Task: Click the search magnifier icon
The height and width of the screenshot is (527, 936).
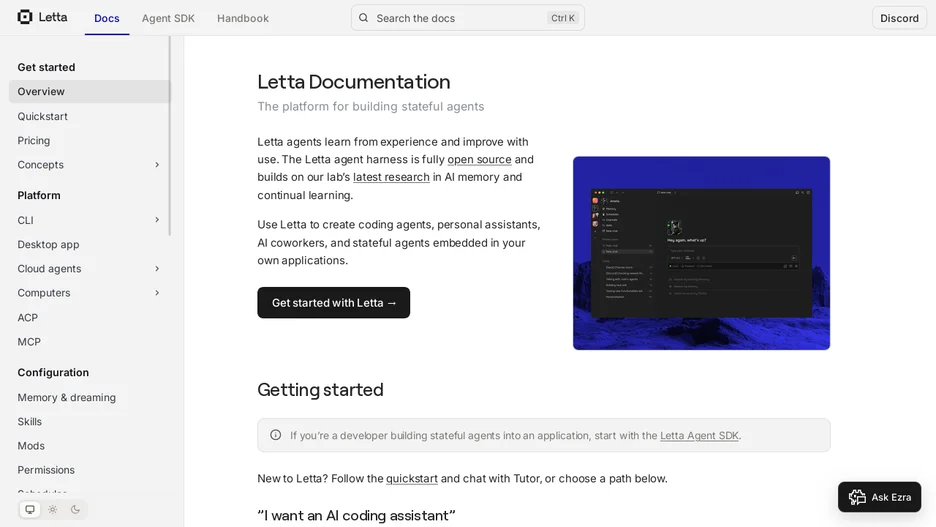Action: coord(363,18)
